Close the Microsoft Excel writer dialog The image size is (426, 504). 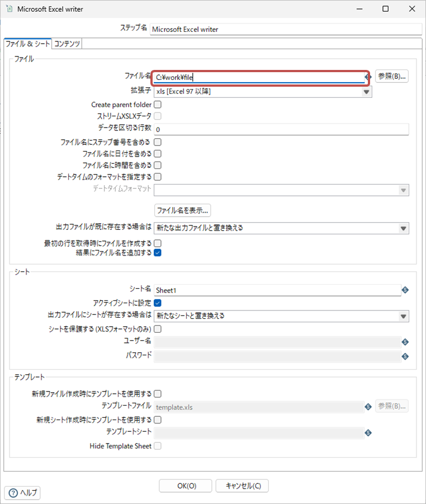412,9
